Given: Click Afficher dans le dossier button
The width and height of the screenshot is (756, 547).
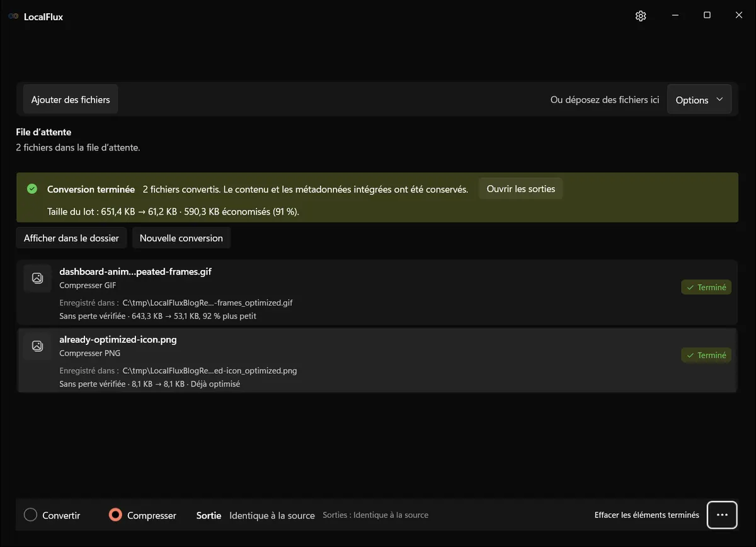Looking at the screenshot, I should [x=71, y=238].
